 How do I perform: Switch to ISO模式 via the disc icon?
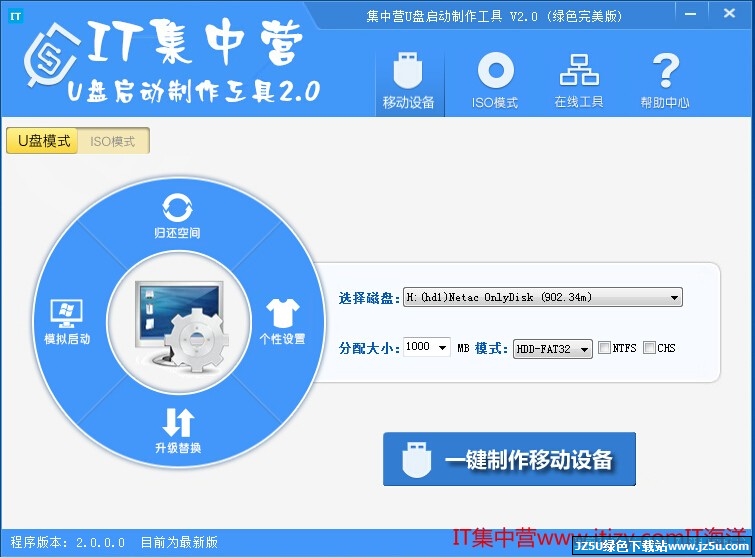(495, 81)
